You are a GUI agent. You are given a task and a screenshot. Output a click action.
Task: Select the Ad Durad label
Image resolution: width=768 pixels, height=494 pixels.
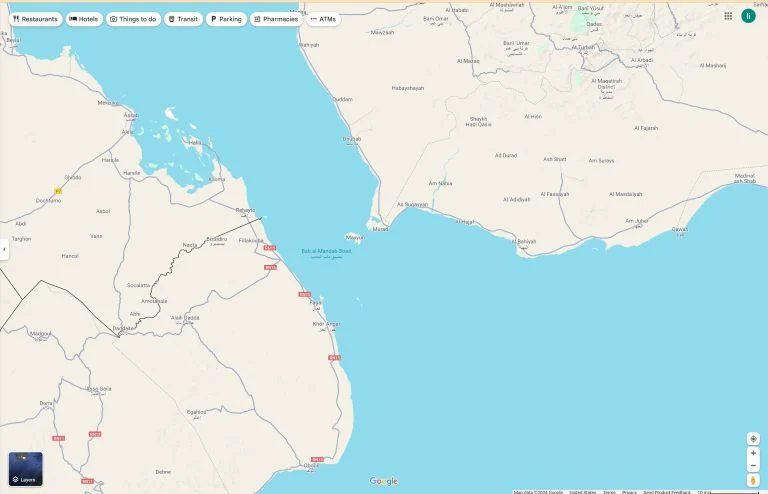(505, 155)
